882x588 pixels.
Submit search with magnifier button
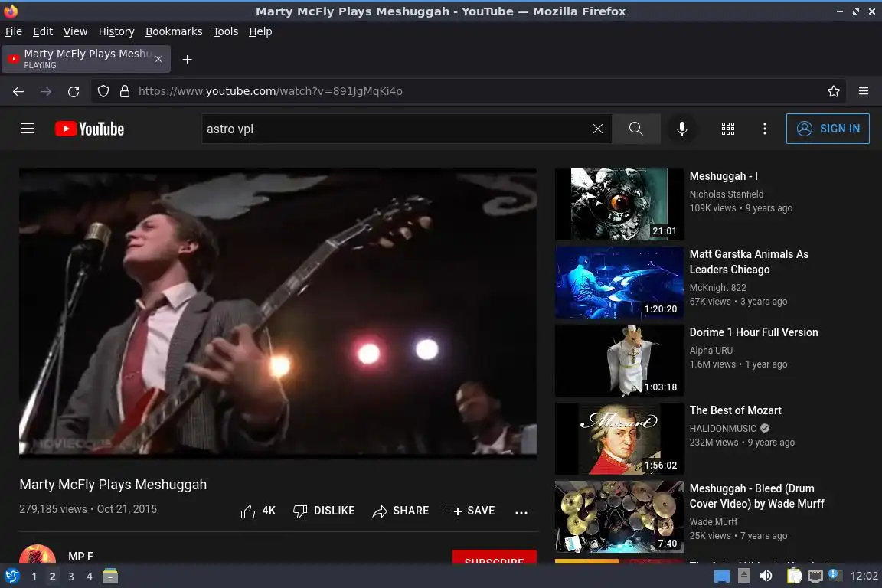635,129
